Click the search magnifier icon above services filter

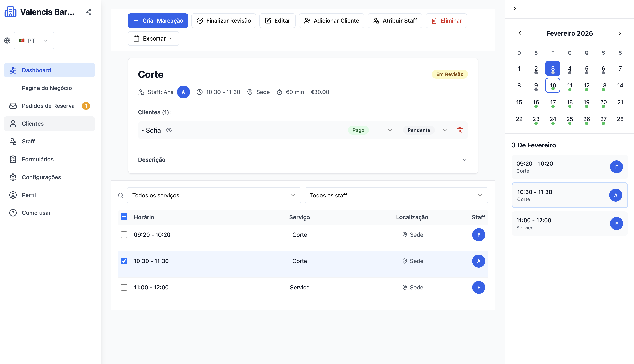coord(121,195)
